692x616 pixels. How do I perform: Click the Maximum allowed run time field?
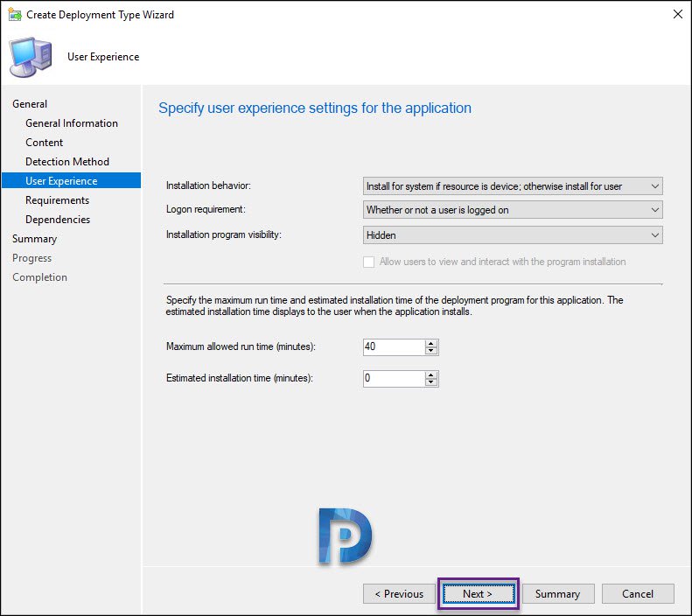pyautogui.click(x=394, y=346)
